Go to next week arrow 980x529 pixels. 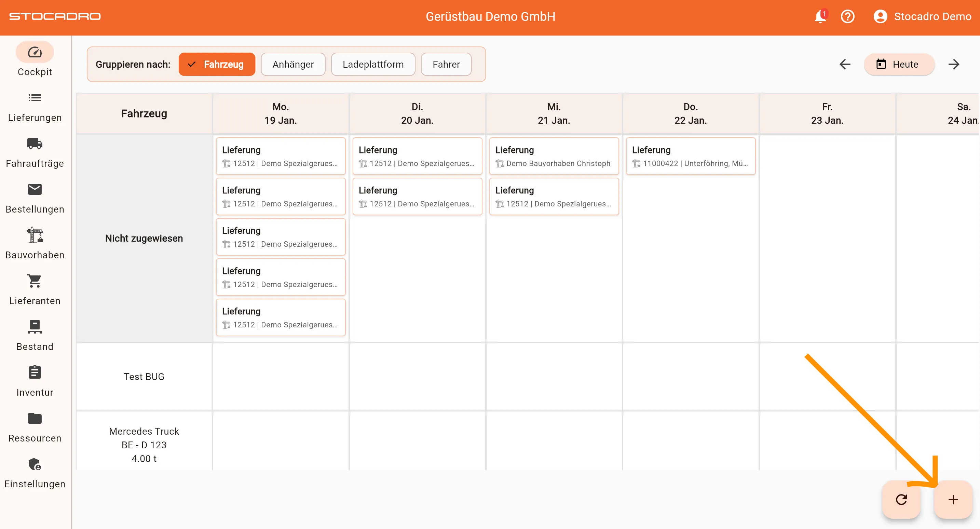953,64
